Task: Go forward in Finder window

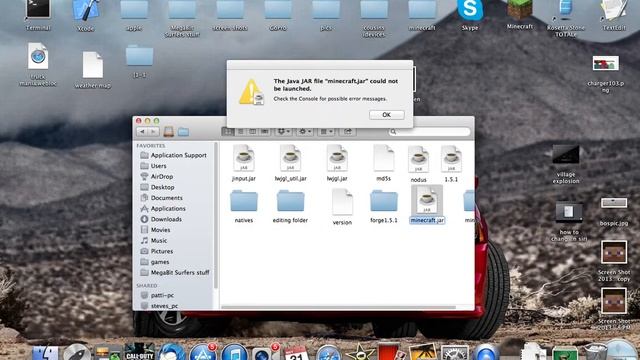Action: point(153,131)
